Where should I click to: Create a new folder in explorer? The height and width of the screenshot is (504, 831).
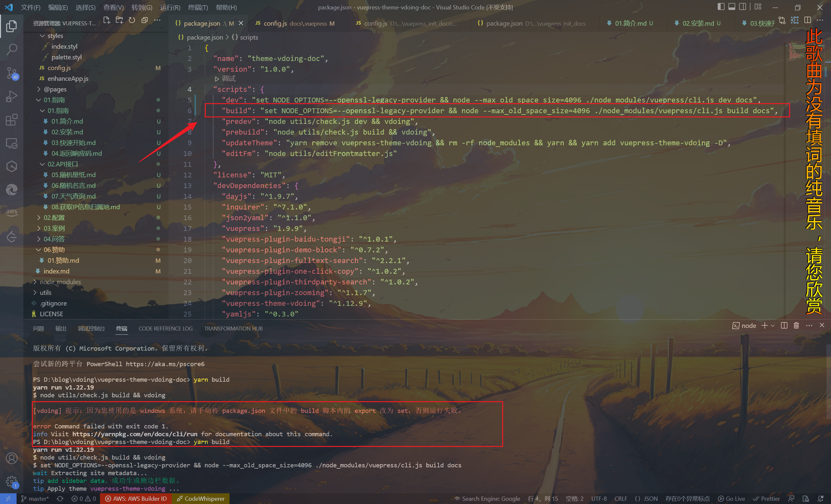pos(119,20)
